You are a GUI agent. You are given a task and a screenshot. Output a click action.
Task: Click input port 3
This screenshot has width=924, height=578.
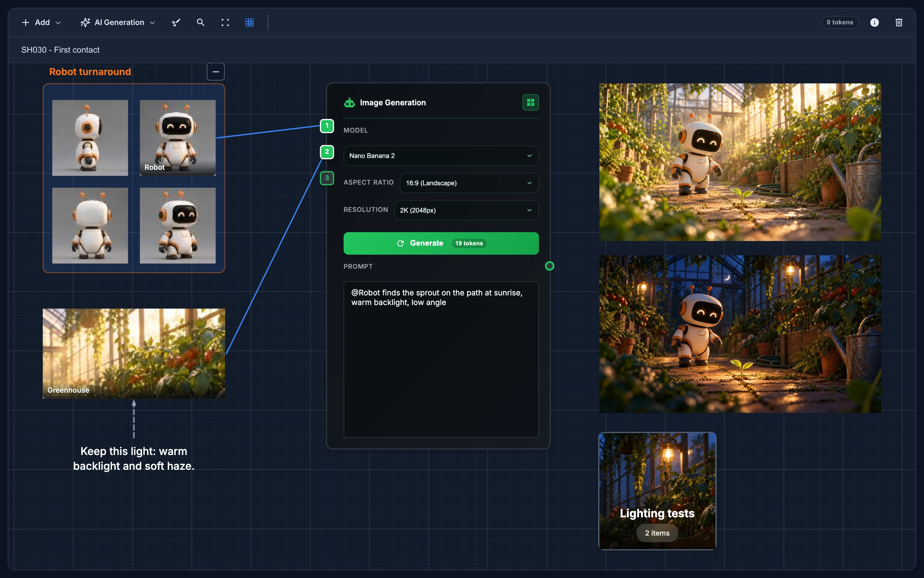(x=327, y=178)
